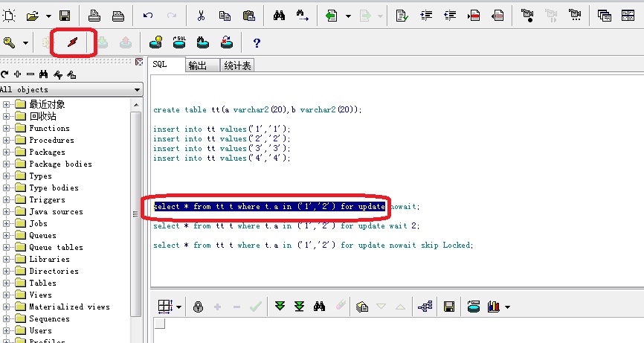
Task: Indent the selected lines
Action: [426, 16]
